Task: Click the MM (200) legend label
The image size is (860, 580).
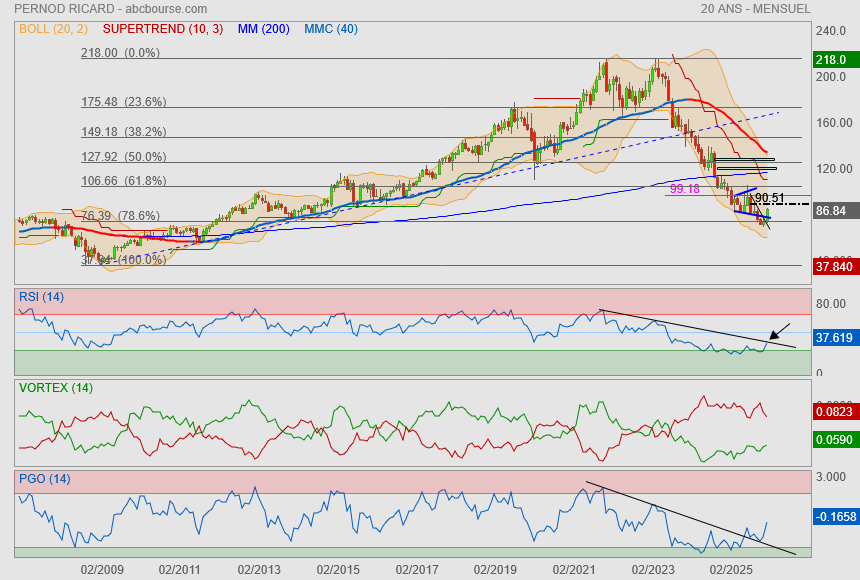Action: point(264,29)
